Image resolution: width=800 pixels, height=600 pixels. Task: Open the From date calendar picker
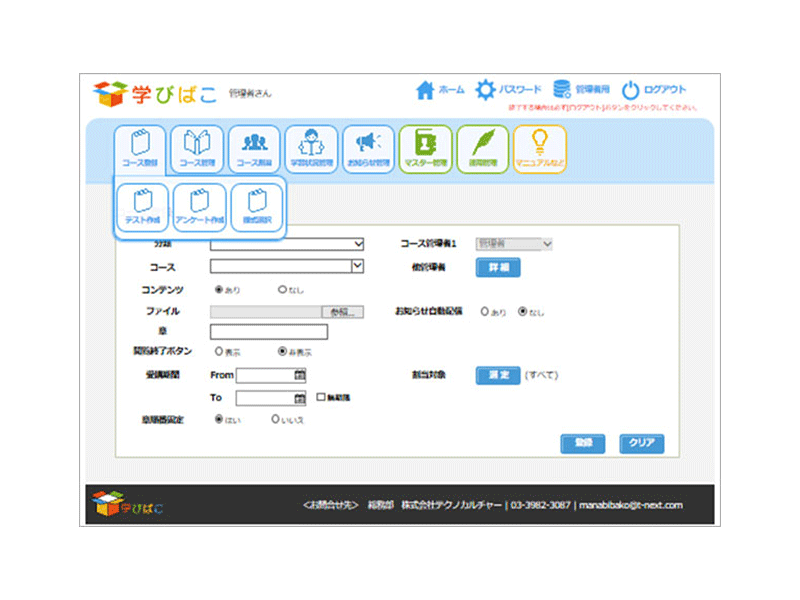pos(299,375)
